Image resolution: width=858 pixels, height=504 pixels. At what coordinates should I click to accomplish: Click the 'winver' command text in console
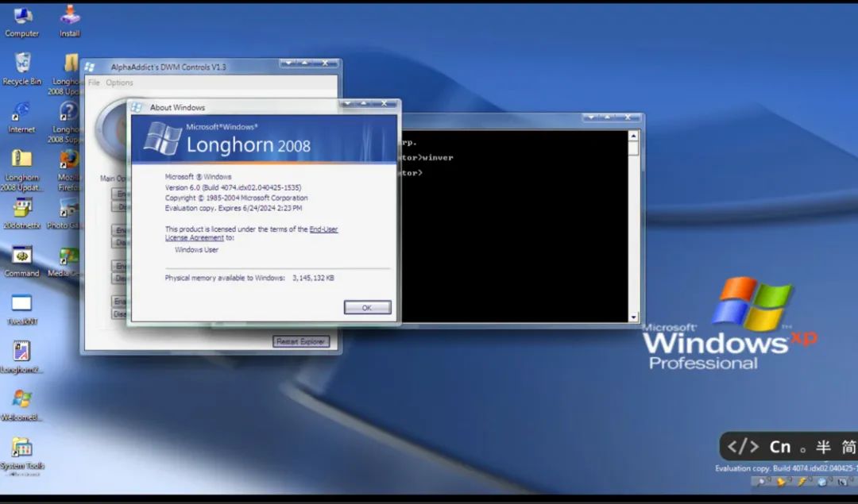click(438, 157)
